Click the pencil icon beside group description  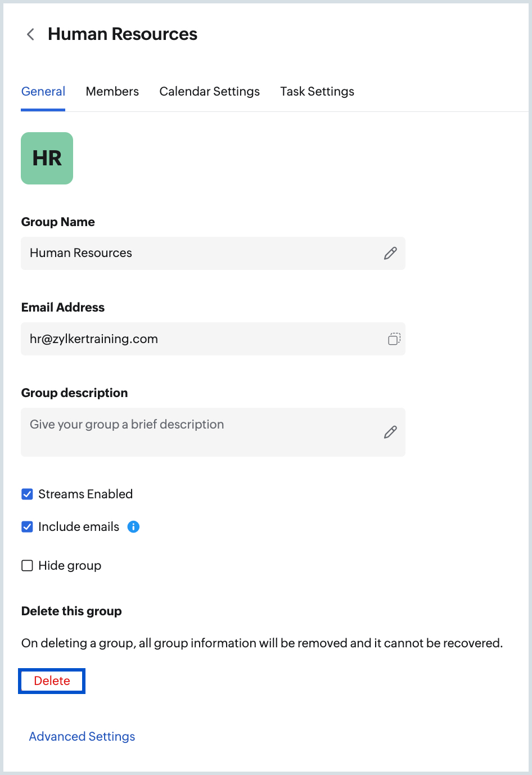coord(390,432)
